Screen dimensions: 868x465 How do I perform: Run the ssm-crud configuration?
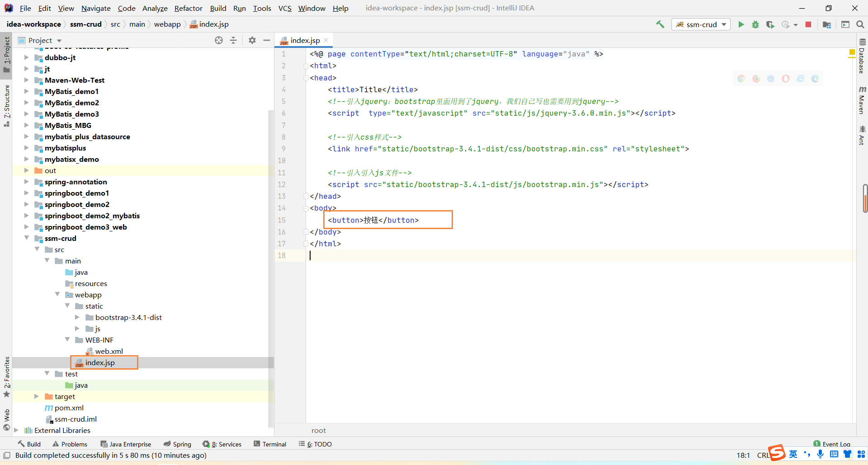[741, 24]
